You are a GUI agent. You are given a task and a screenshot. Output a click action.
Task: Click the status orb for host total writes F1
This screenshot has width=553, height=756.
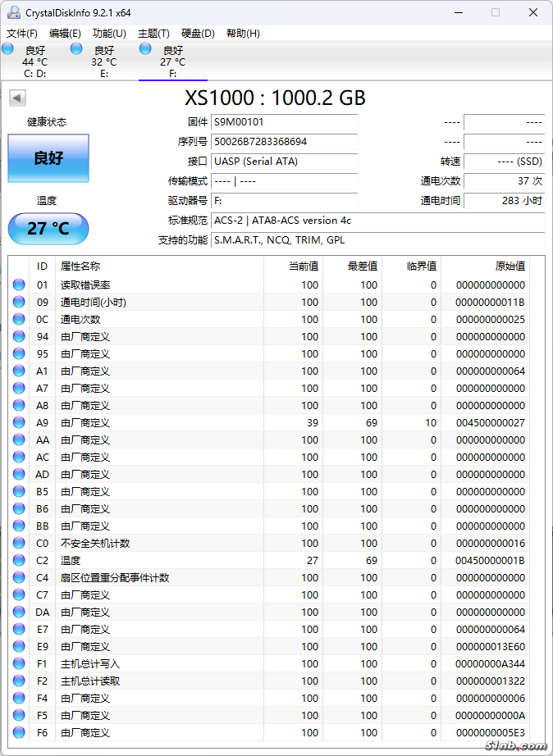pyautogui.click(x=19, y=664)
